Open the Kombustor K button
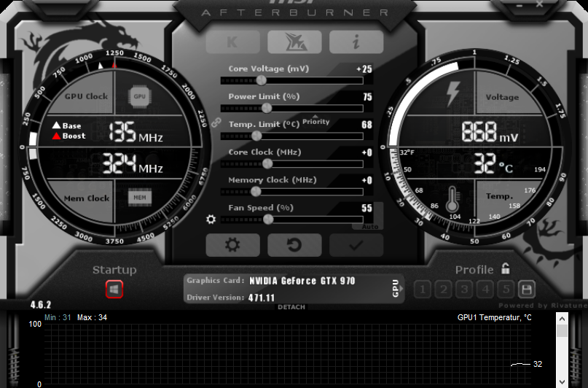This screenshot has width=588, height=388. [232, 42]
